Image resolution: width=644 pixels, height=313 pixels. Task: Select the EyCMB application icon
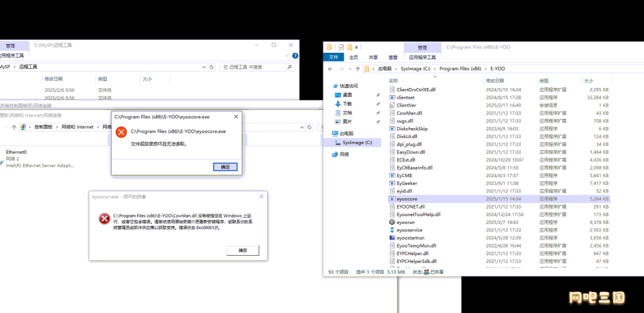392,175
